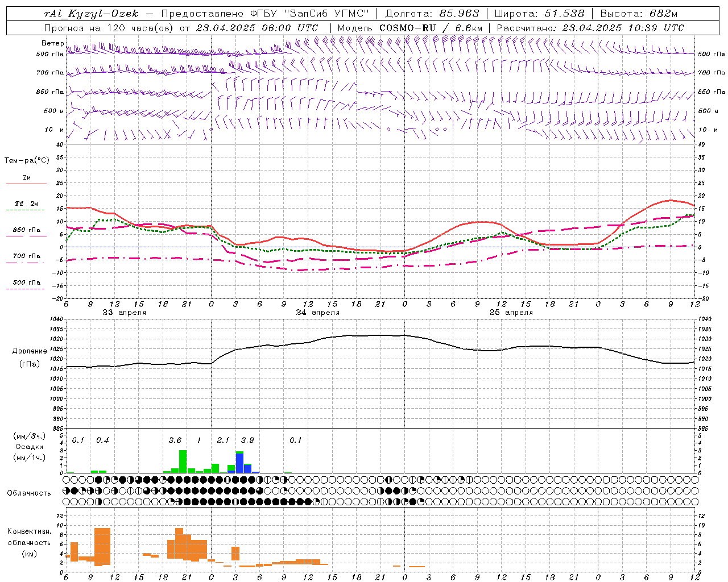Click the Долгота: 85.963 field

pos(432,14)
